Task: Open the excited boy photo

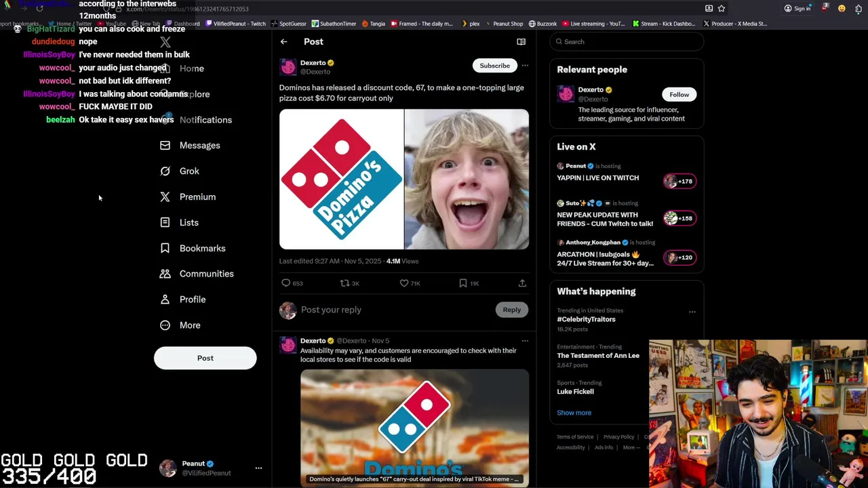Action: pos(467,180)
